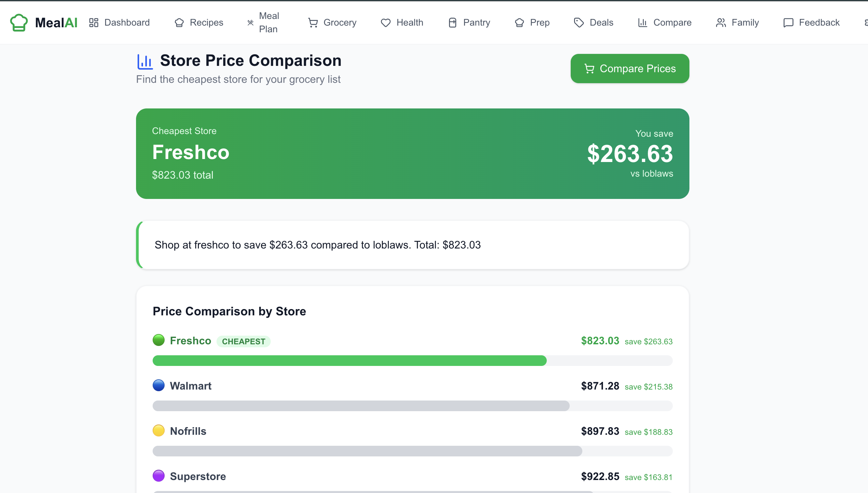Click the blue Walmart color dot
Screen dimensions: 868x493
(158, 385)
